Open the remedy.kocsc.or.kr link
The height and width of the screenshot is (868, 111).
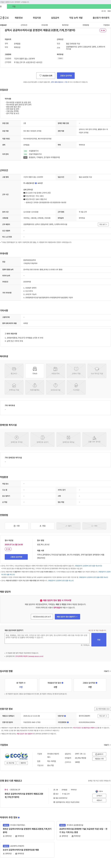tap(29, 656)
